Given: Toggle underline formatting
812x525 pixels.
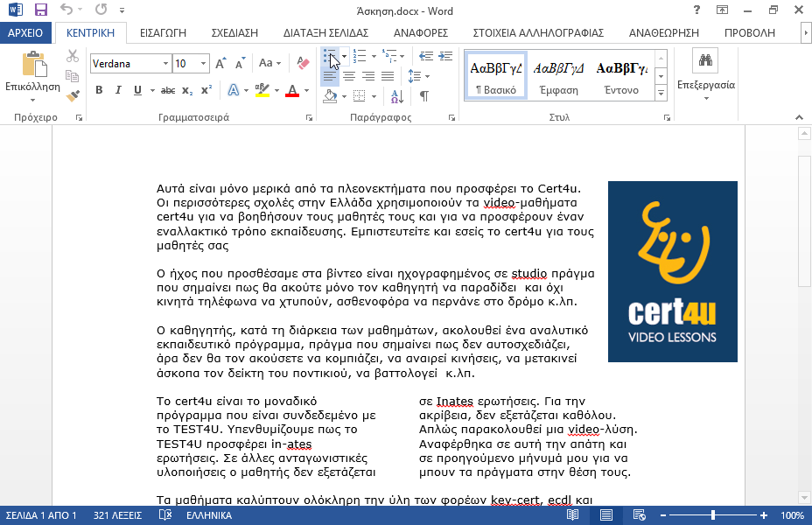Looking at the screenshot, I should pyautogui.click(x=137, y=90).
